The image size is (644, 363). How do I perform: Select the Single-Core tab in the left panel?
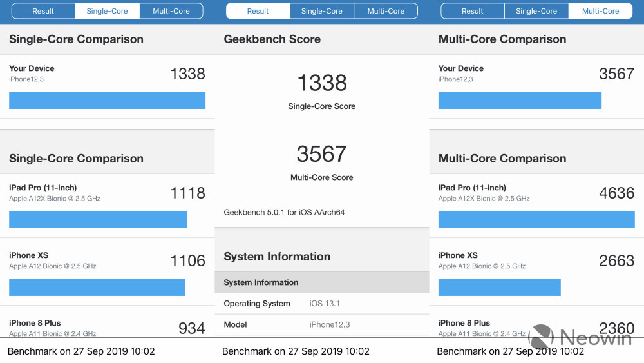[x=107, y=11]
